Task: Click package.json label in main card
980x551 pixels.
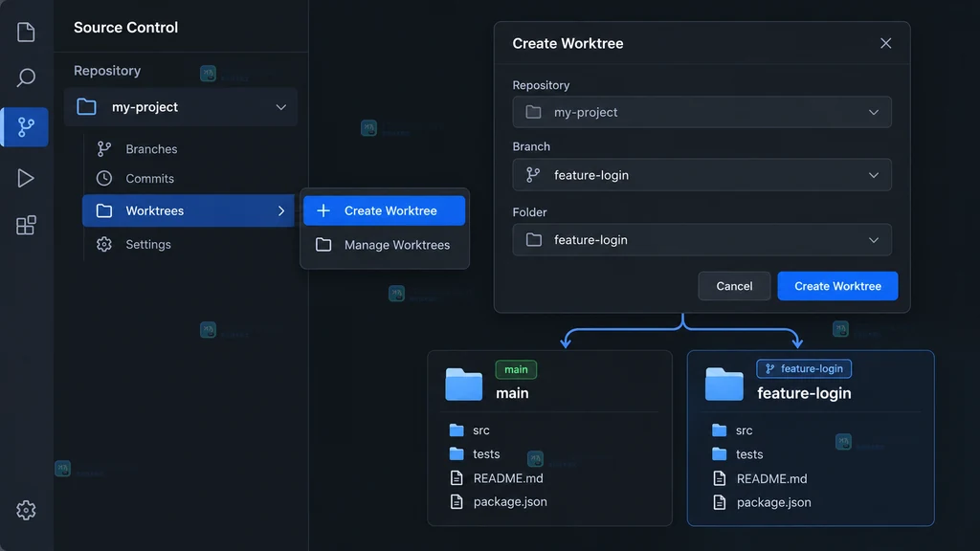Action: (x=510, y=501)
